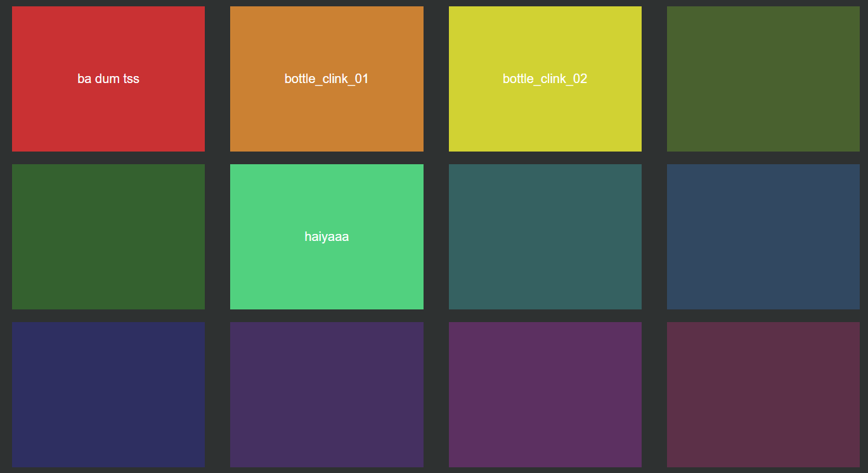
Task: Select the empty olive green pad
Action: (763, 79)
